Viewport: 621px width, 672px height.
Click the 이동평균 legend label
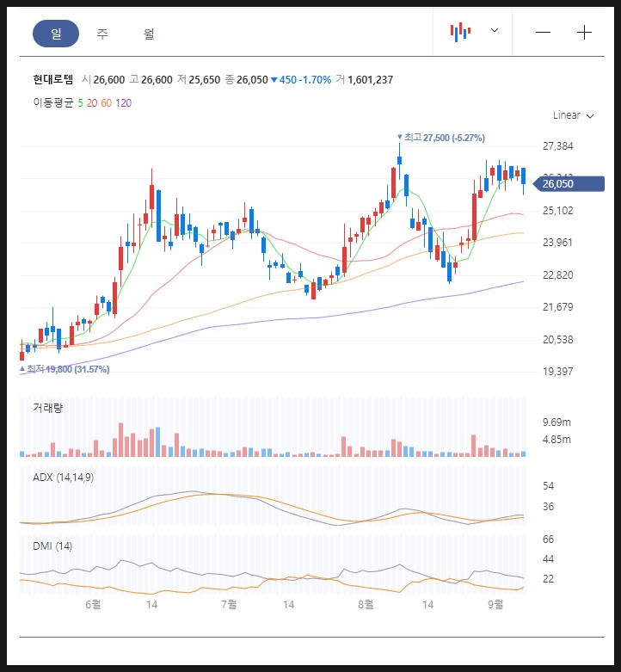(53, 103)
